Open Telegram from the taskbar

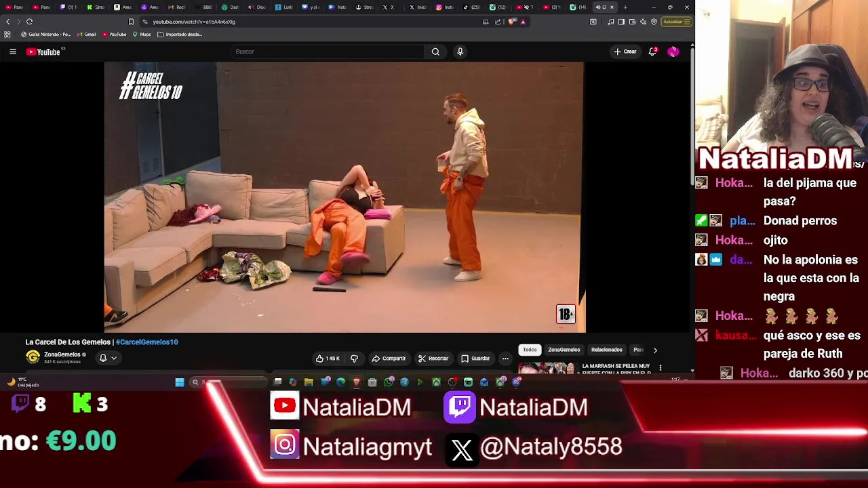(x=405, y=382)
